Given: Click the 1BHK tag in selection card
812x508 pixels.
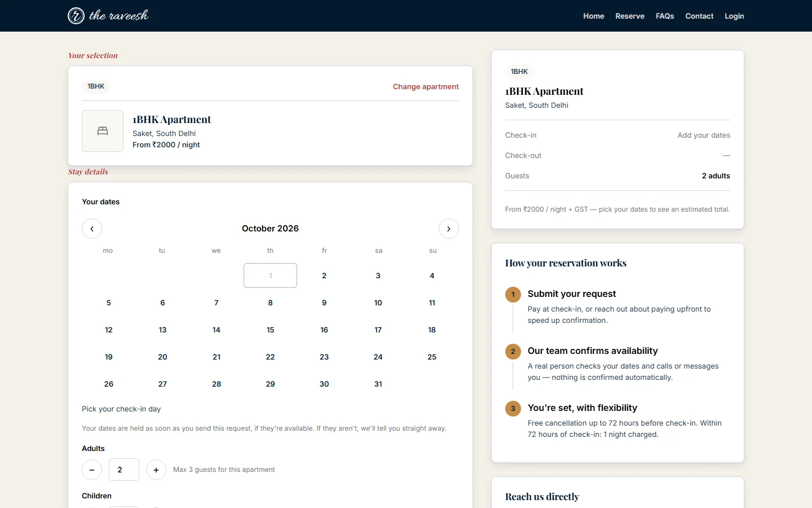Looking at the screenshot, I should (96, 86).
